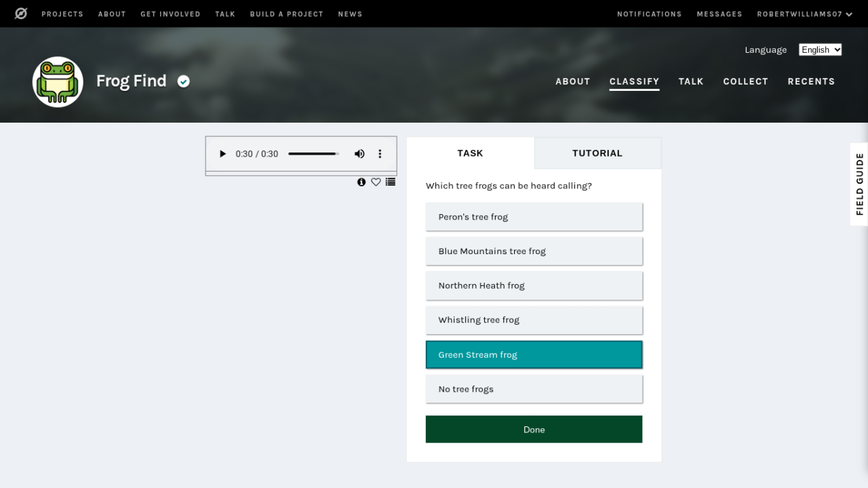
Task: Click the Frog Find project avatar
Action: point(58,82)
